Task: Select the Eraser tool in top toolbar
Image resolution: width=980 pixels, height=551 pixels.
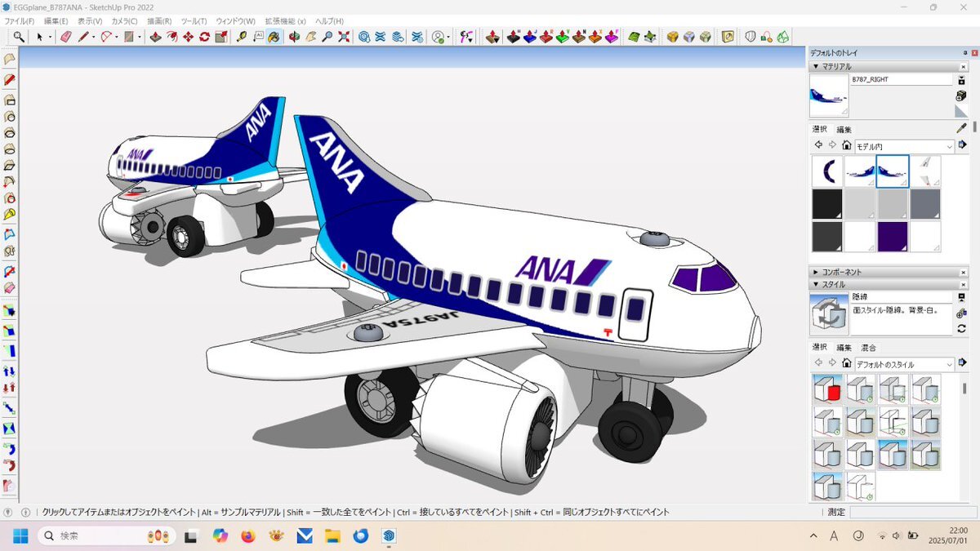Action: tap(66, 37)
